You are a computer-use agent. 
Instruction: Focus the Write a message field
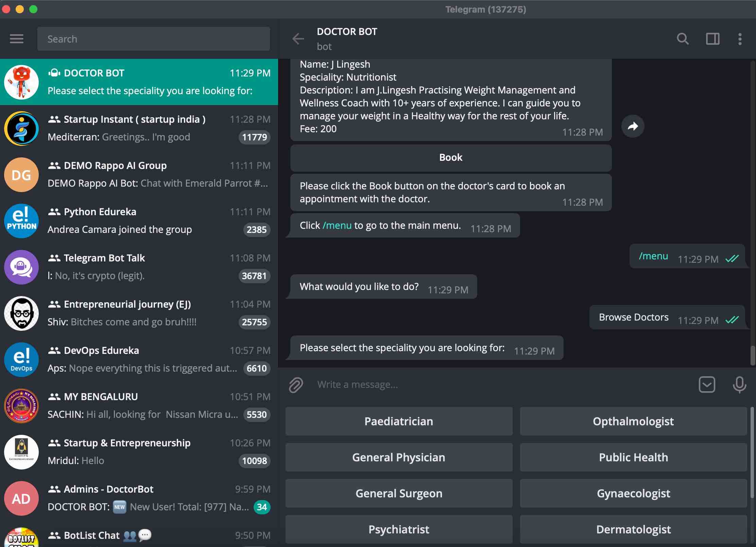(503, 385)
